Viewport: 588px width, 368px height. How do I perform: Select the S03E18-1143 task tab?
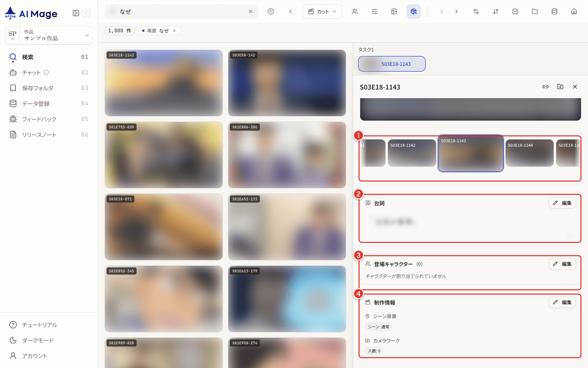[392, 64]
